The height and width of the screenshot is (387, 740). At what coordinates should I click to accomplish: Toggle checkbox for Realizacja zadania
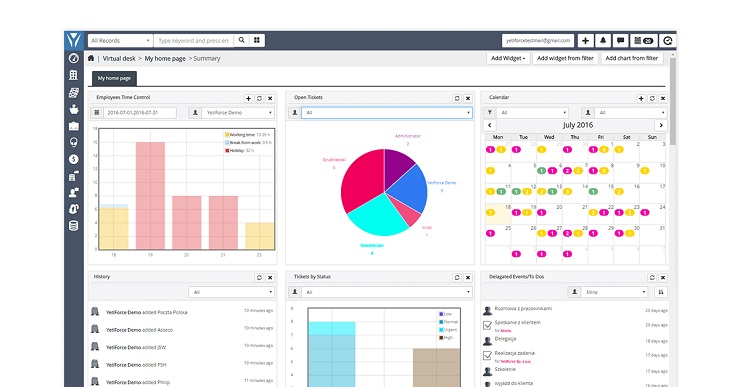[x=488, y=355]
